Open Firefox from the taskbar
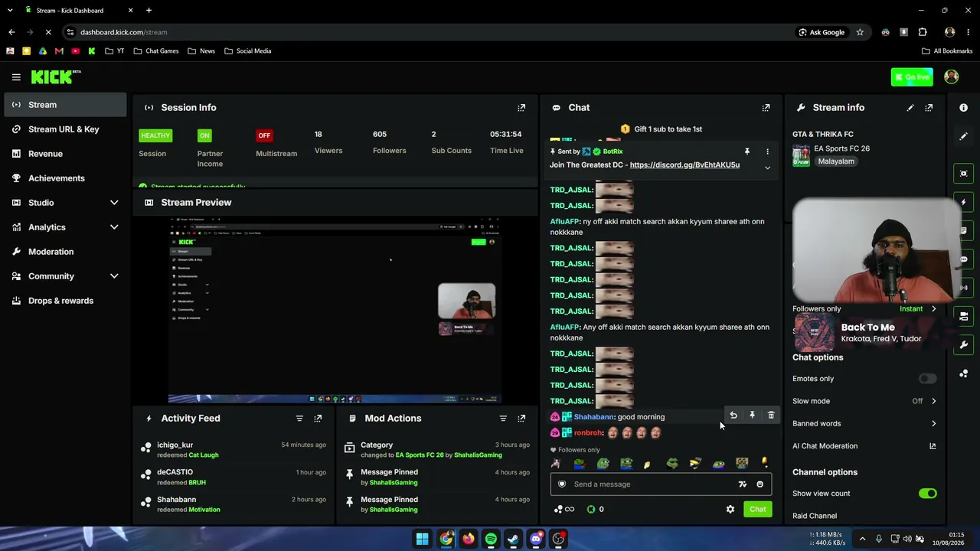Viewport: 980px width, 551px height. click(x=468, y=539)
